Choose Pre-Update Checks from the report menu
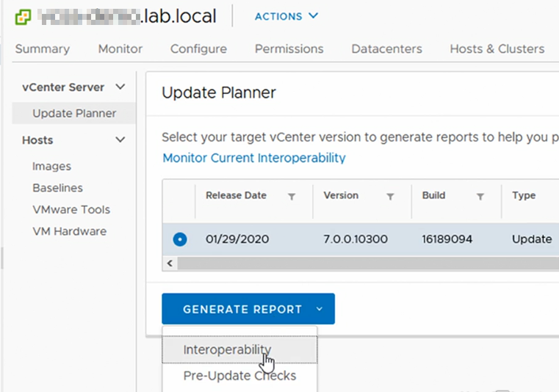The width and height of the screenshot is (559, 392). pos(239,376)
